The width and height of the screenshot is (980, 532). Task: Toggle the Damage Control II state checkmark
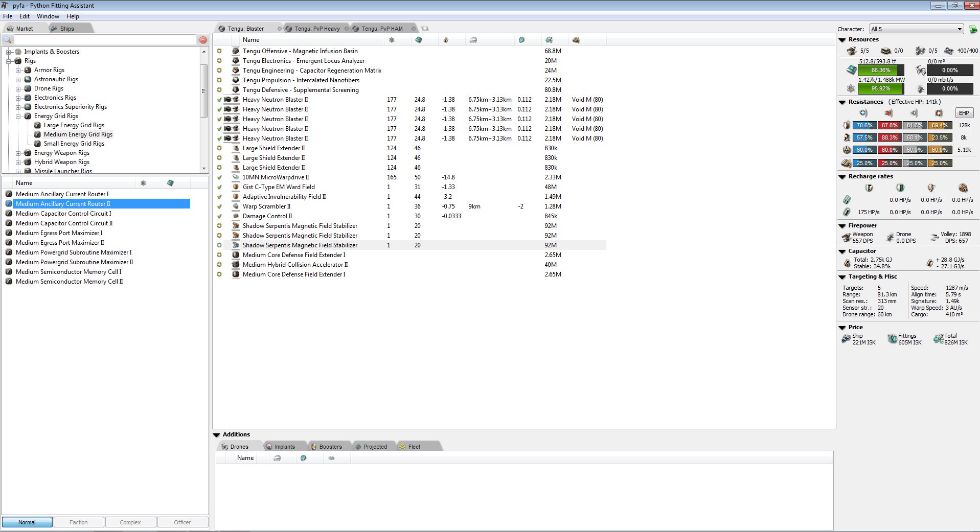coord(219,216)
